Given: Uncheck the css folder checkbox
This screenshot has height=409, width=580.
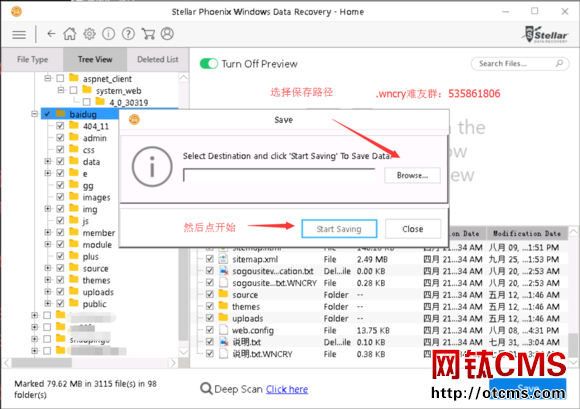Looking at the screenshot, I should coord(60,149).
